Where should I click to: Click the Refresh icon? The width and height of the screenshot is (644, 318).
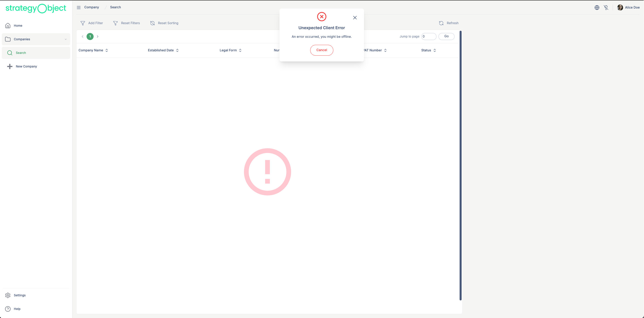point(441,23)
